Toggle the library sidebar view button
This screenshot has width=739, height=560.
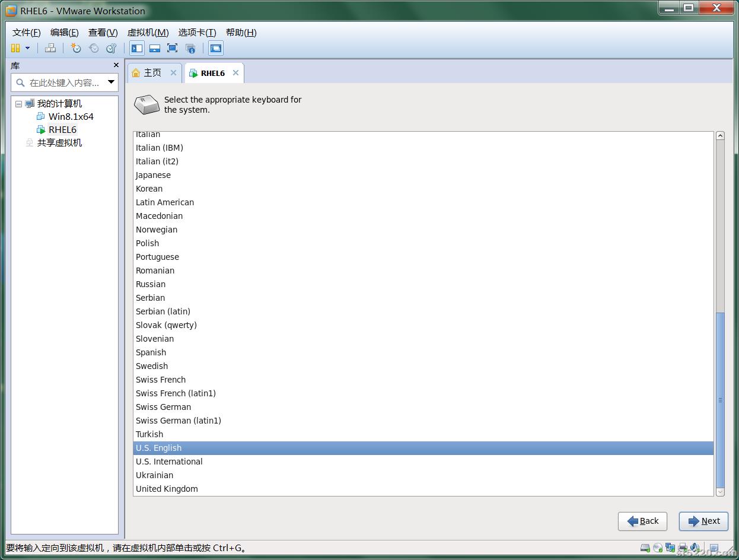coord(137,49)
